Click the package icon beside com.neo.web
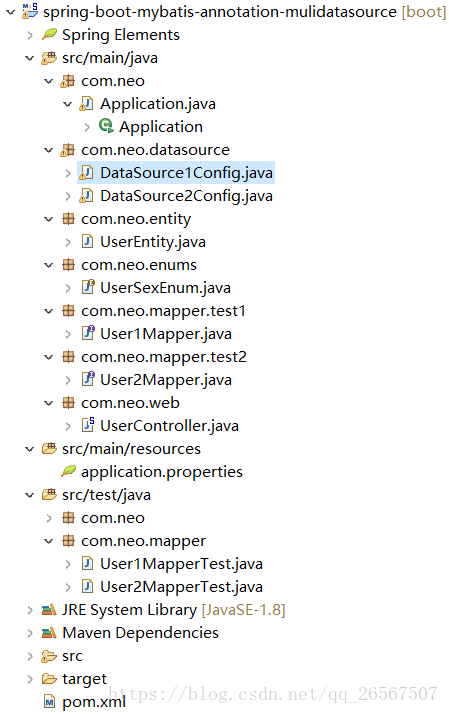The width and height of the screenshot is (449, 714). [68, 403]
